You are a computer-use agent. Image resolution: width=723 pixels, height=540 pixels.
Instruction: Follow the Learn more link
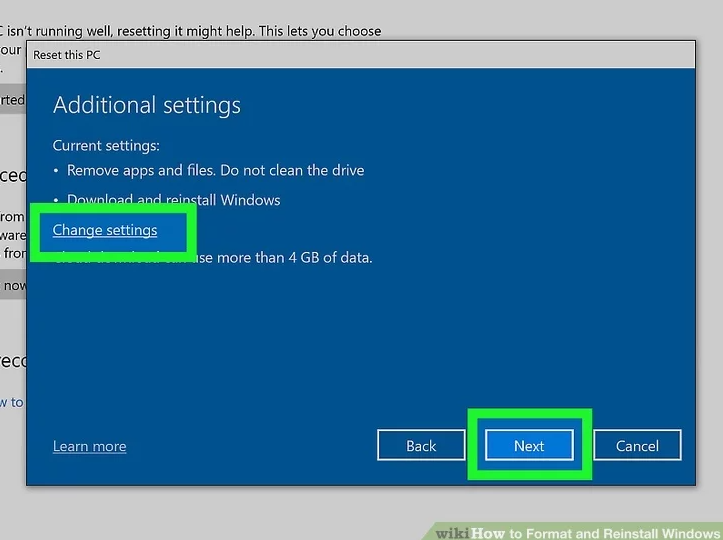pos(89,446)
